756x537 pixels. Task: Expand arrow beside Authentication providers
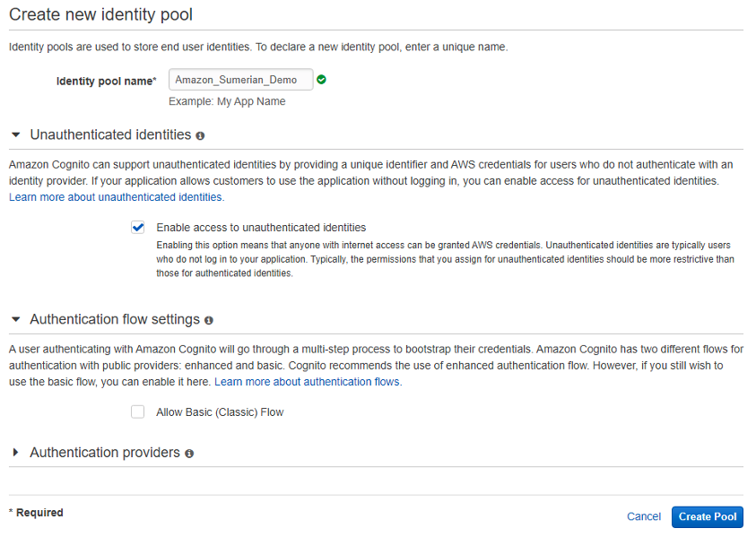click(15, 453)
